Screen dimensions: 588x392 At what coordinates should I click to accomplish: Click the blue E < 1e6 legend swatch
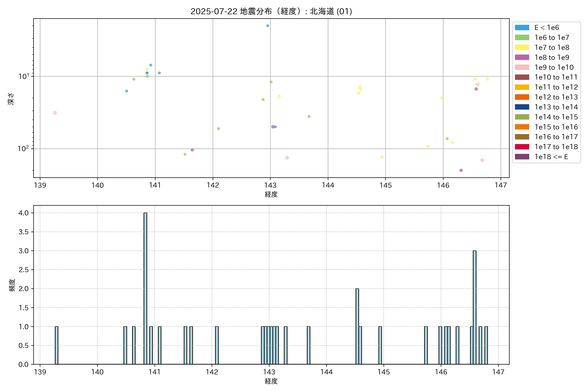(522, 27)
